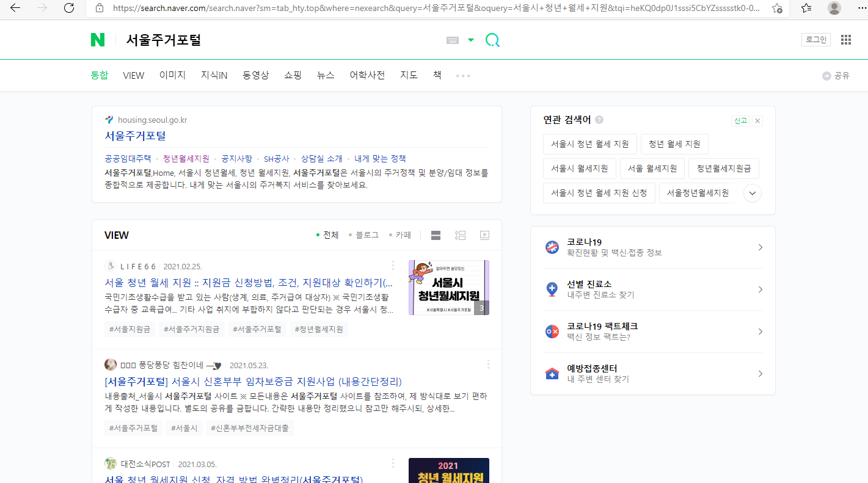This screenshot has height=483, width=868.
Task: Open browser profile avatar icon
Action: (834, 8)
